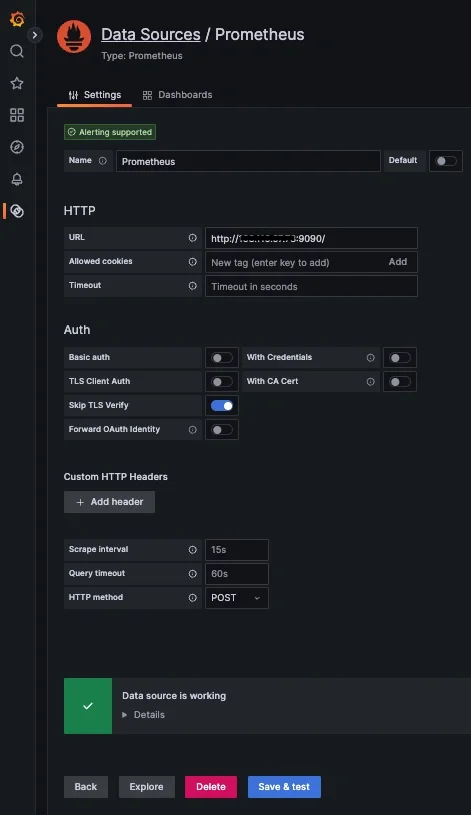Switch to the Dashboards tab
The width and height of the screenshot is (471, 815).
tap(177, 95)
